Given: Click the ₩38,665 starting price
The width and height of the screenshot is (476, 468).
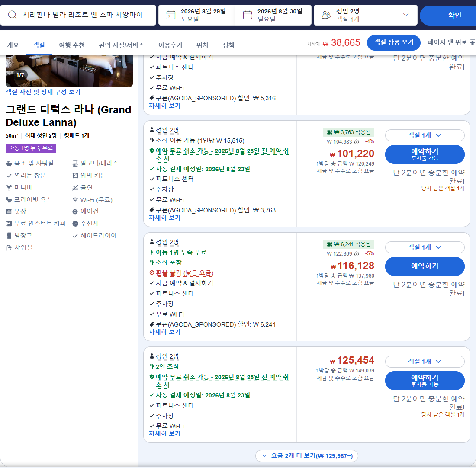Looking at the screenshot, I should [341, 43].
